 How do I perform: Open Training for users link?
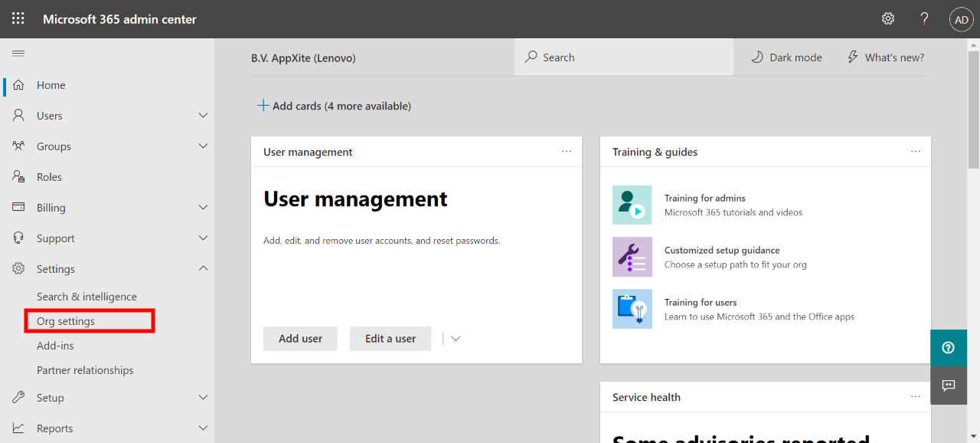(701, 302)
